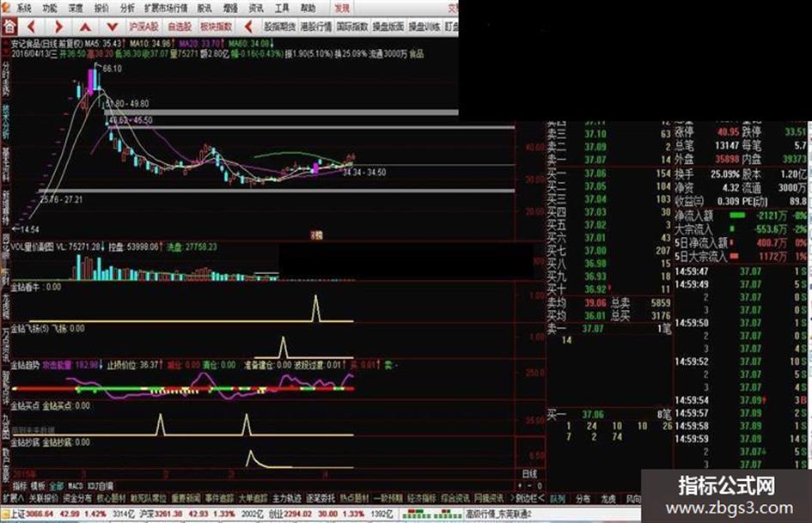Click the red 发现 menu item

342,9
